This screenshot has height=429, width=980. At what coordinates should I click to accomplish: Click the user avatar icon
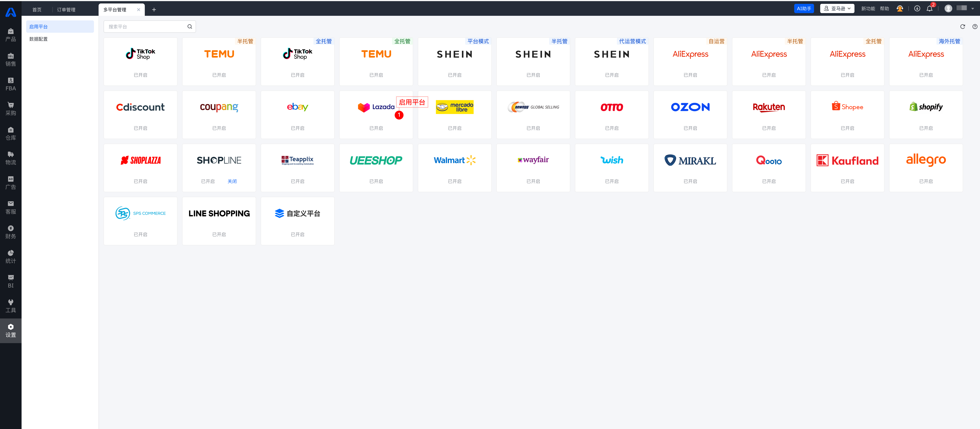948,8
